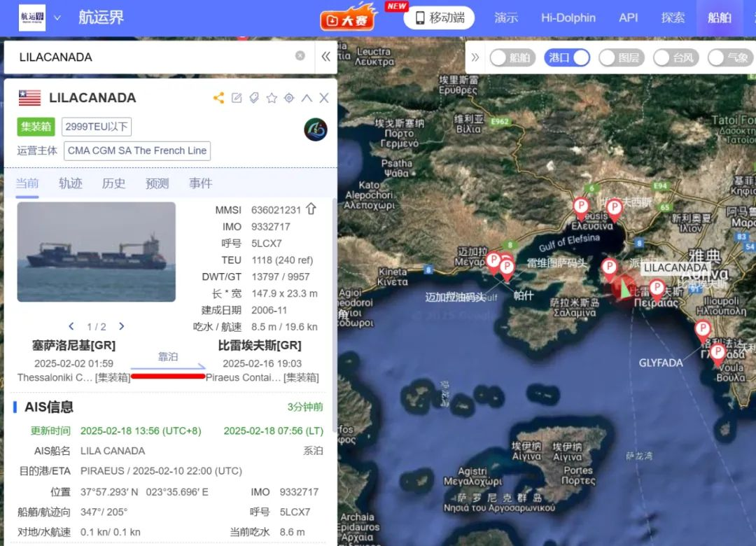
Task: Open the Hi-Dolphin menu item
Action: pyautogui.click(x=568, y=17)
